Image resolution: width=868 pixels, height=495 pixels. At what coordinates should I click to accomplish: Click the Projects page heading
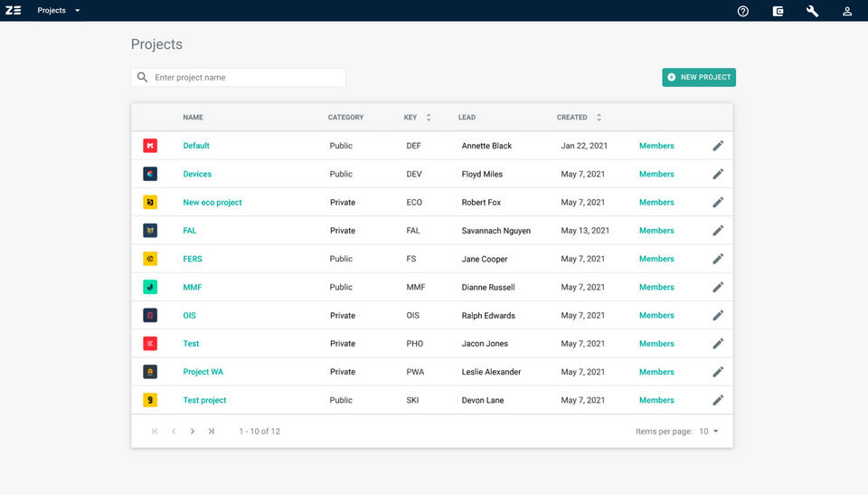click(x=156, y=44)
